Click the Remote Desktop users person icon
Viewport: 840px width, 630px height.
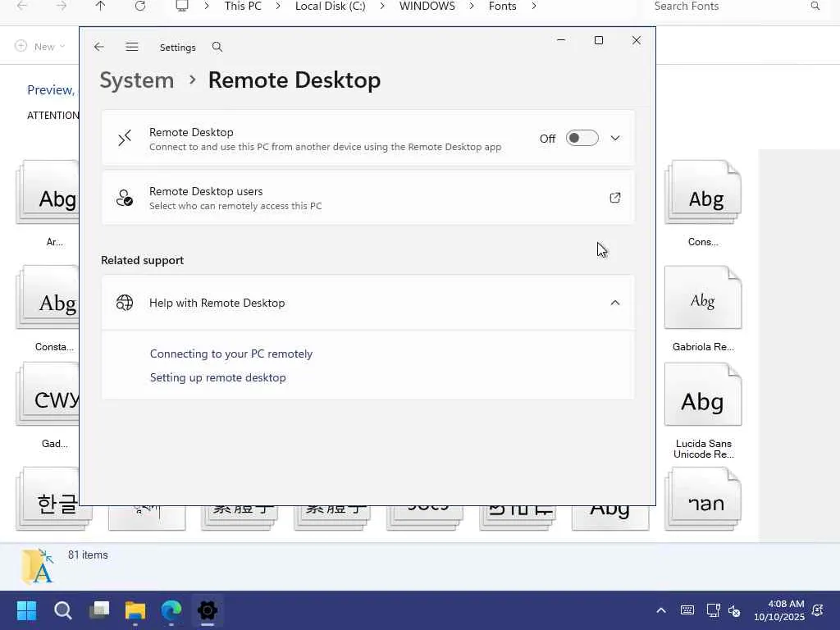pos(125,198)
